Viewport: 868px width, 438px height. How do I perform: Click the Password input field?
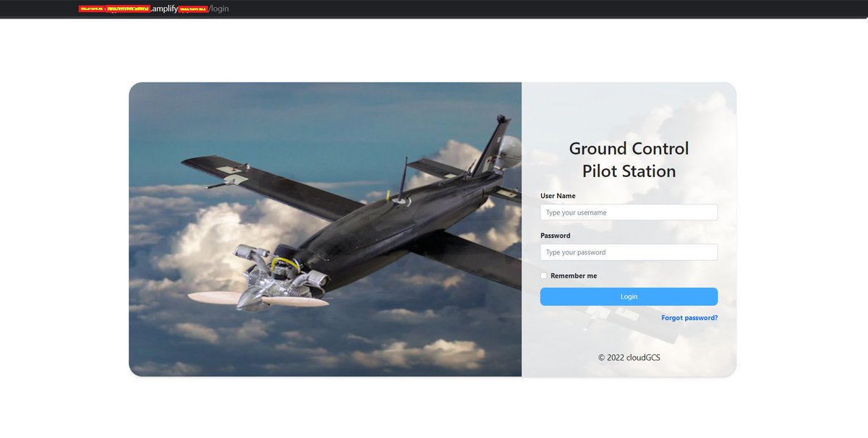pos(629,252)
